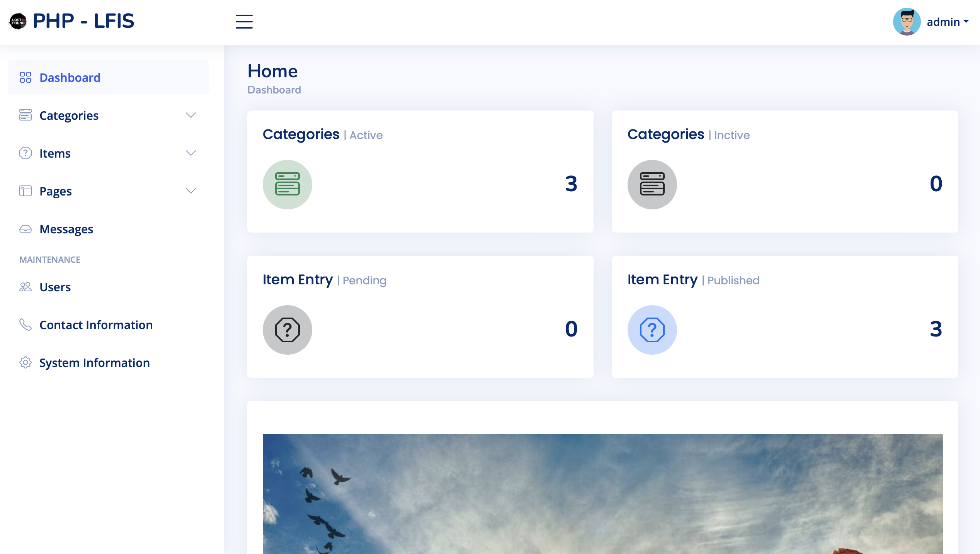Click the Active categories count 3

pos(571,184)
